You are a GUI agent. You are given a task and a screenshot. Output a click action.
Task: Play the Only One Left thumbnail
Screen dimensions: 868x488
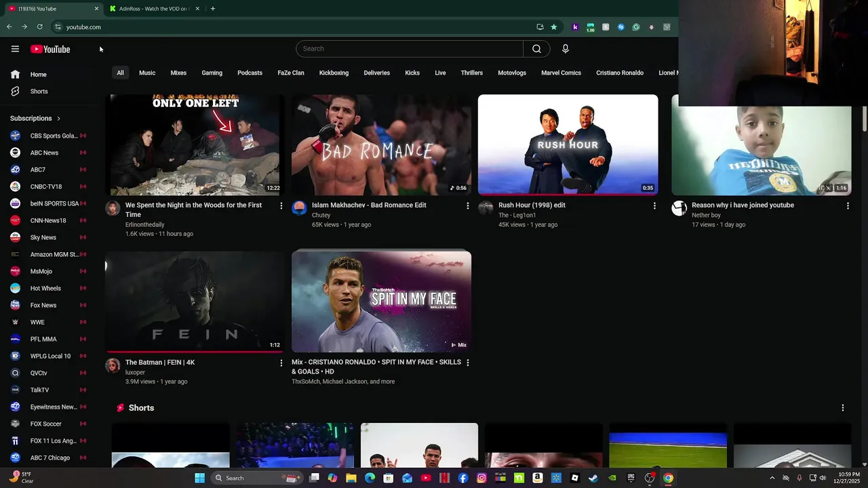tap(195, 145)
